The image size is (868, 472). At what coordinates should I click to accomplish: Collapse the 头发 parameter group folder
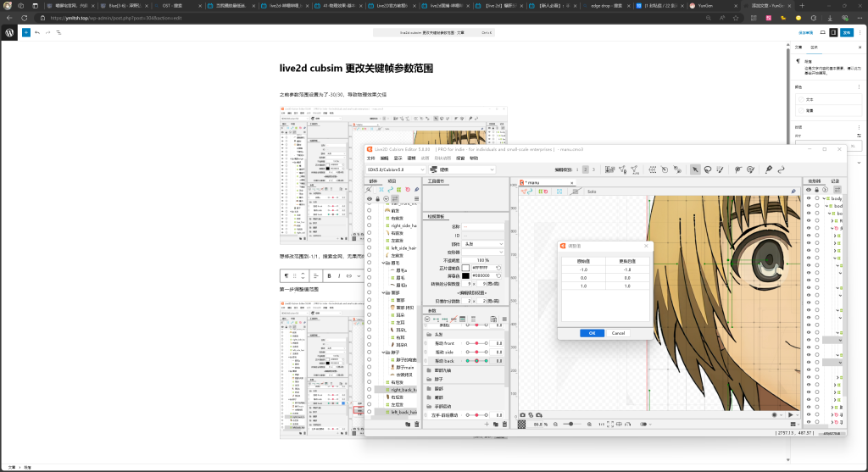429,334
